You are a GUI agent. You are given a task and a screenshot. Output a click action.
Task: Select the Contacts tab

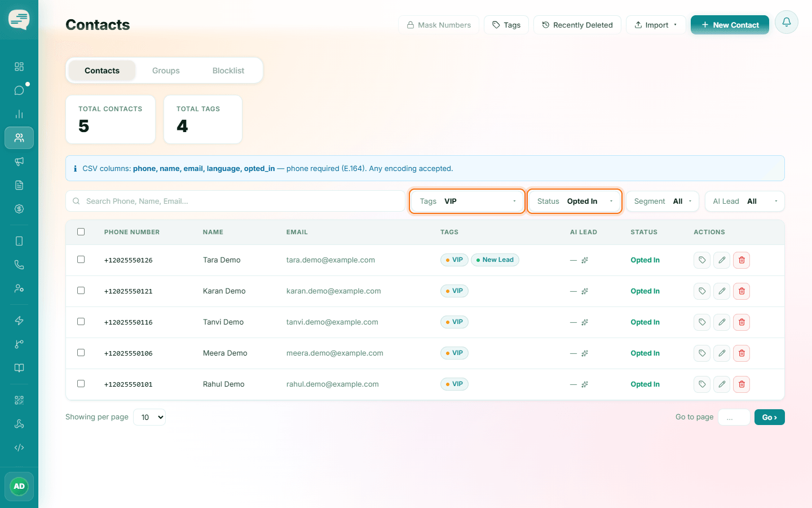[x=102, y=71]
